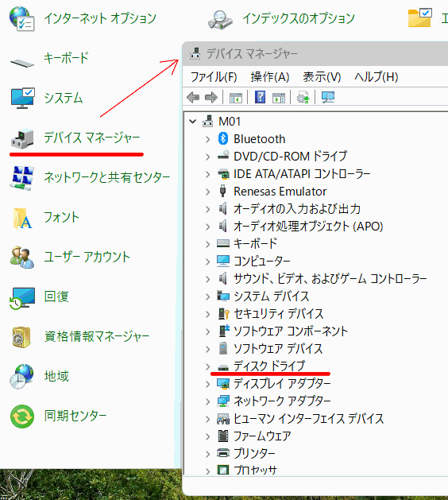Click the Renesas Emulator USB icon

223,191
